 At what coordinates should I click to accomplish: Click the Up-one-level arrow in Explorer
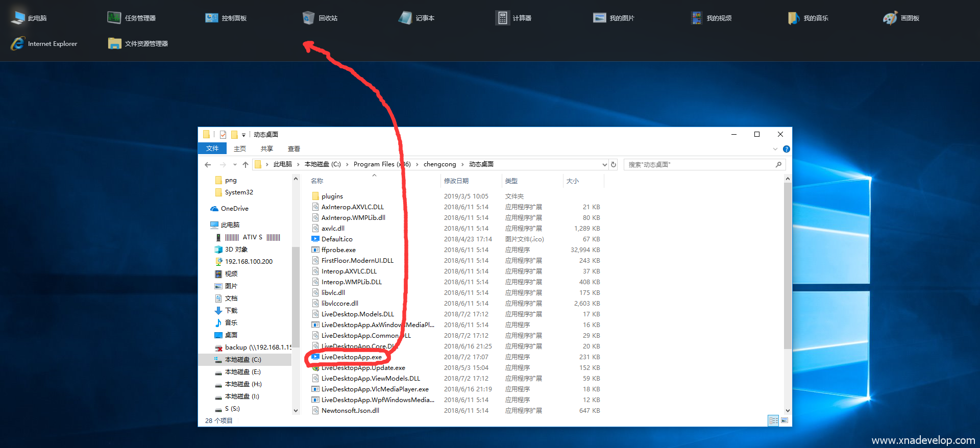point(246,164)
